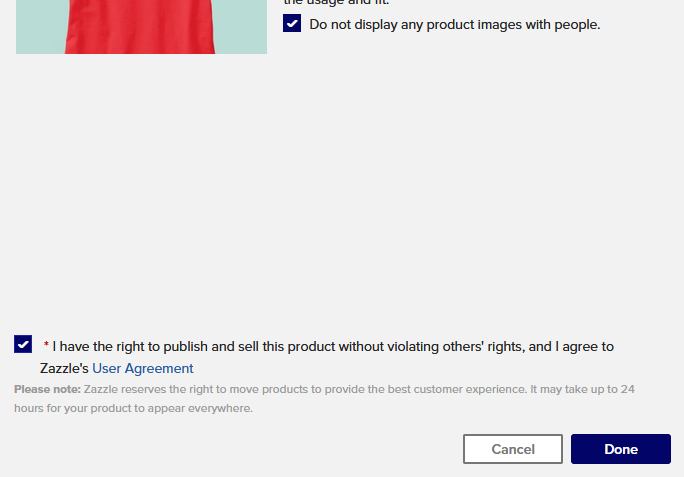Click the checkmark icon beside the people images option
The image size is (684, 477).
click(x=292, y=23)
